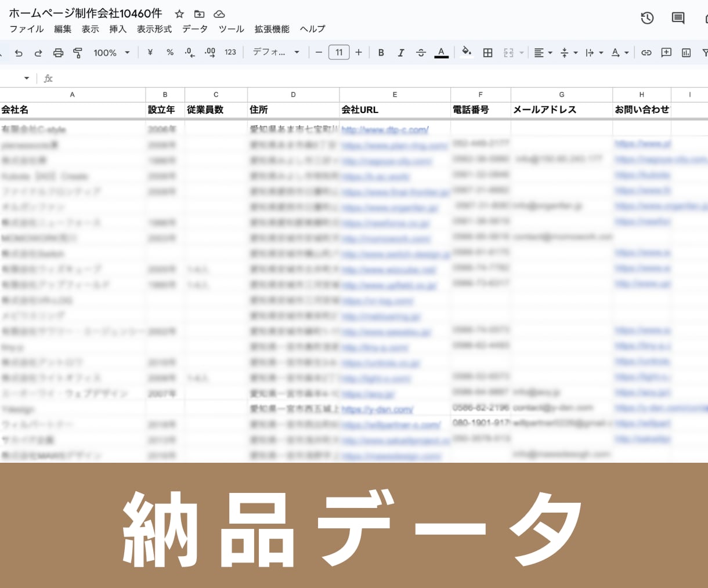708x588 pixels.
Task: Toggle strikethrough formatting
Action: coord(421,53)
